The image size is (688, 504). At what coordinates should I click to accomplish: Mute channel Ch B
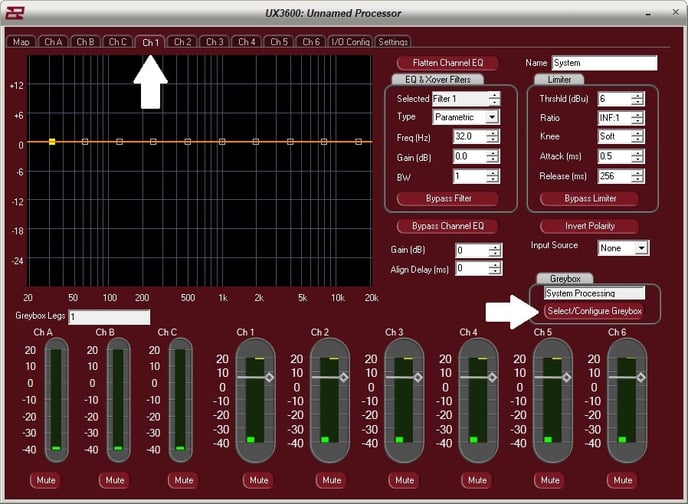tap(115, 480)
